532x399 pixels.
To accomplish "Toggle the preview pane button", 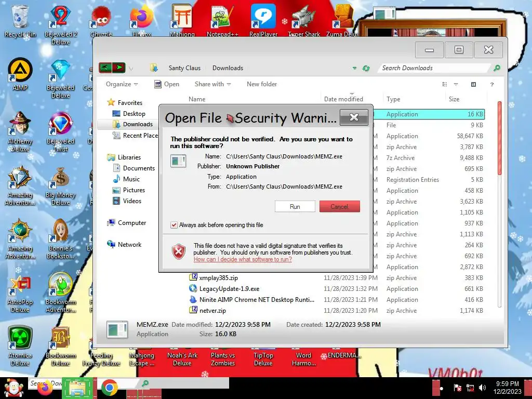I will click(473, 85).
